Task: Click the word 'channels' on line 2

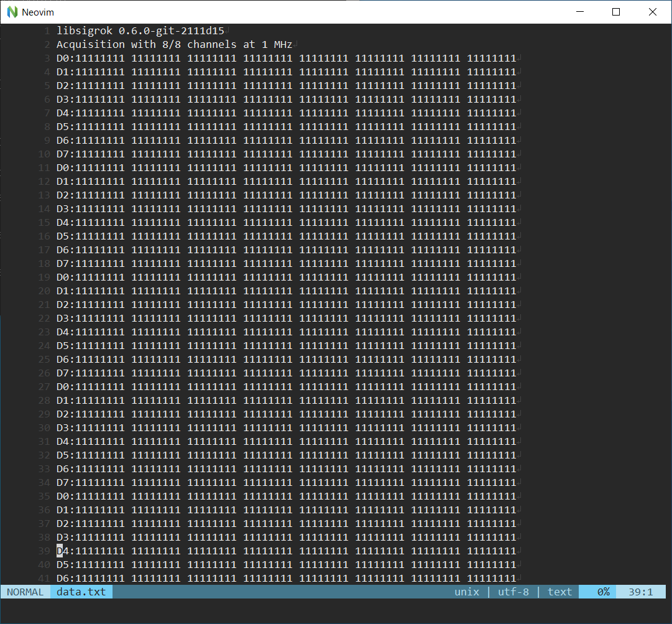Action: pyautogui.click(x=212, y=45)
